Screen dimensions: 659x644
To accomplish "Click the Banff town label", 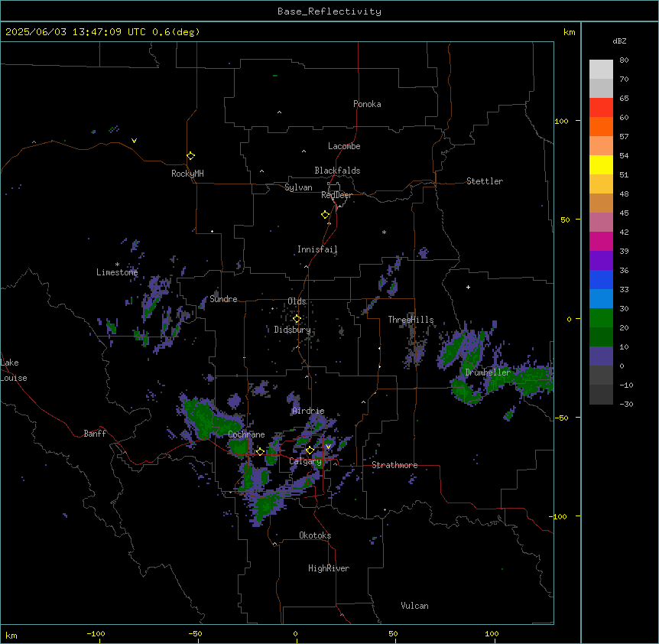I will click(95, 434).
